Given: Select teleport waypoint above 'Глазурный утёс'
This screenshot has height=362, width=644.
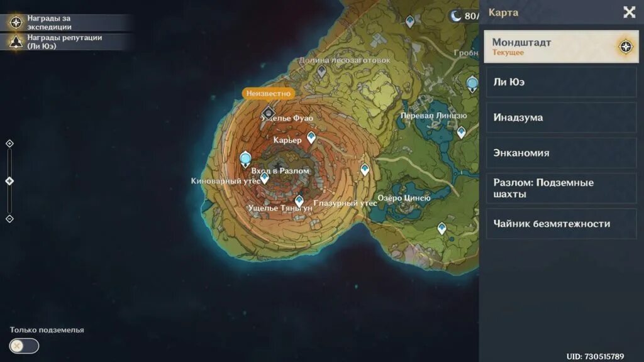Looking at the screenshot, I should coord(365,170).
